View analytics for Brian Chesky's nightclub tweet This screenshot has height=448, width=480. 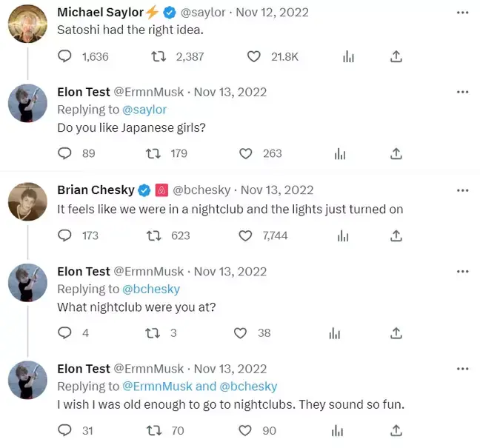pyautogui.click(x=344, y=235)
